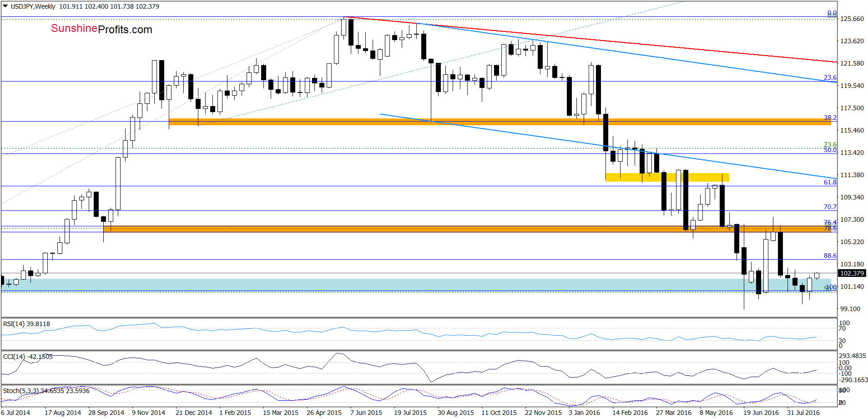Click the 17 Aug 2014 date label
This screenshot has height=419, width=868.
pyautogui.click(x=63, y=413)
